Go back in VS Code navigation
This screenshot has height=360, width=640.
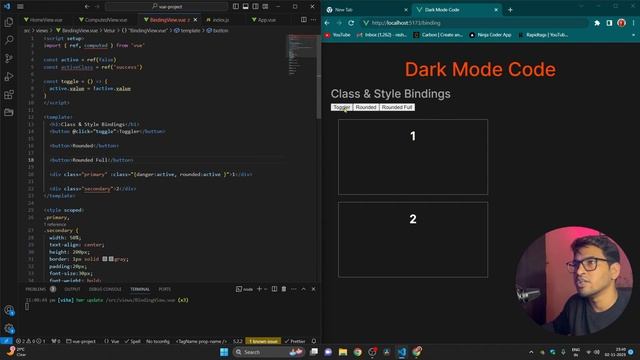pyautogui.click(x=87, y=7)
